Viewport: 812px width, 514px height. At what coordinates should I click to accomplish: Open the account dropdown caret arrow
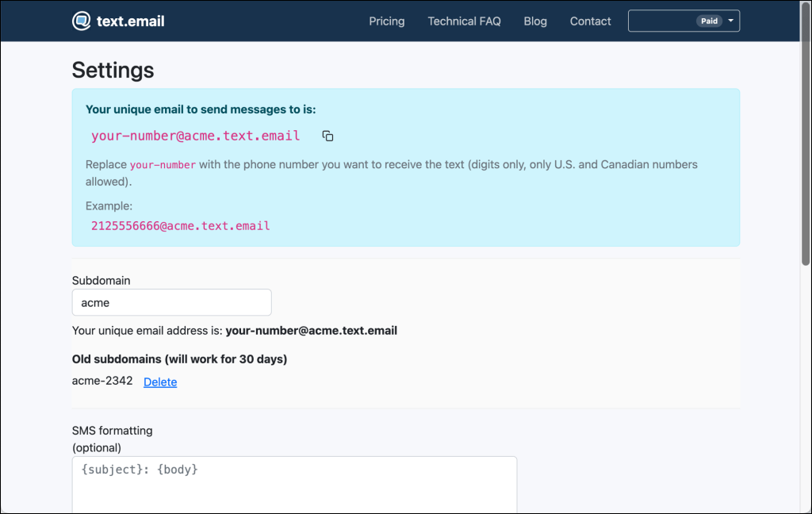[730, 21]
